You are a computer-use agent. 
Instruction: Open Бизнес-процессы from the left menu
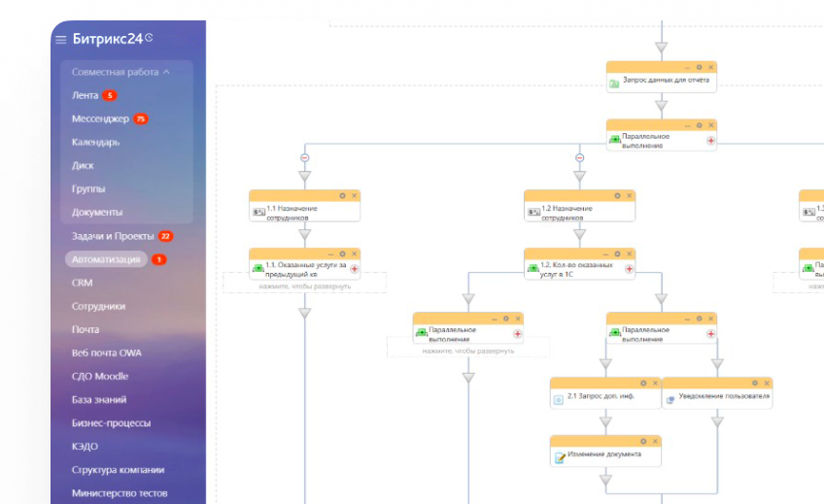111,422
